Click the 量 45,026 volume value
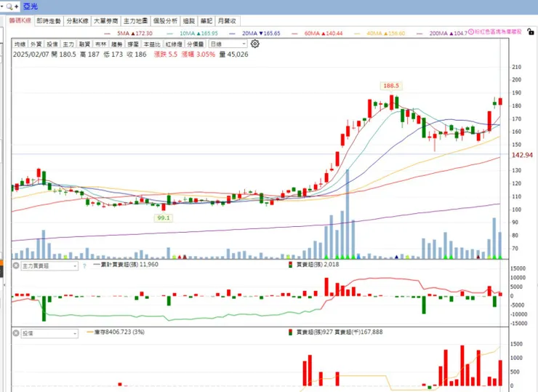538x392 pixels. pyautogui.click(x=233, y=55)
